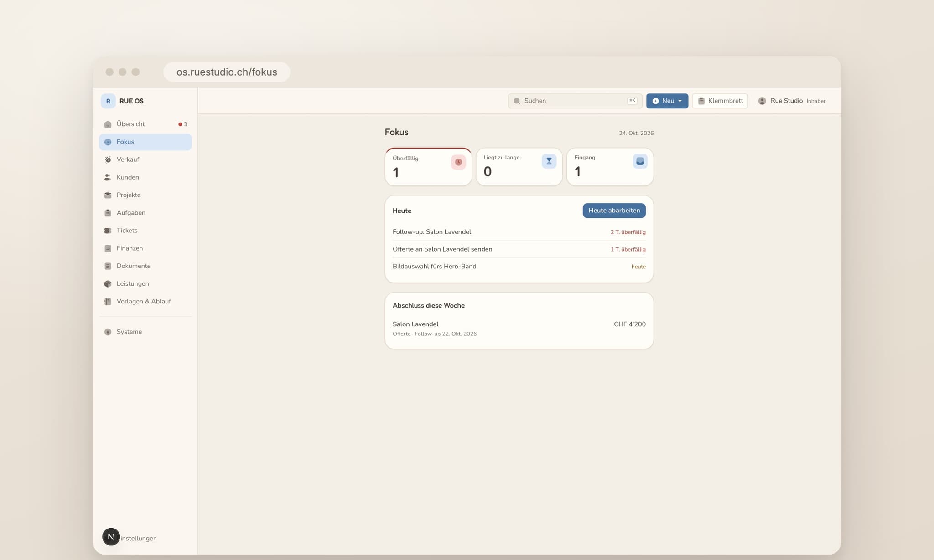Open the Übersicht menu label
934x560 pixels.
click(x=130, y=124)
